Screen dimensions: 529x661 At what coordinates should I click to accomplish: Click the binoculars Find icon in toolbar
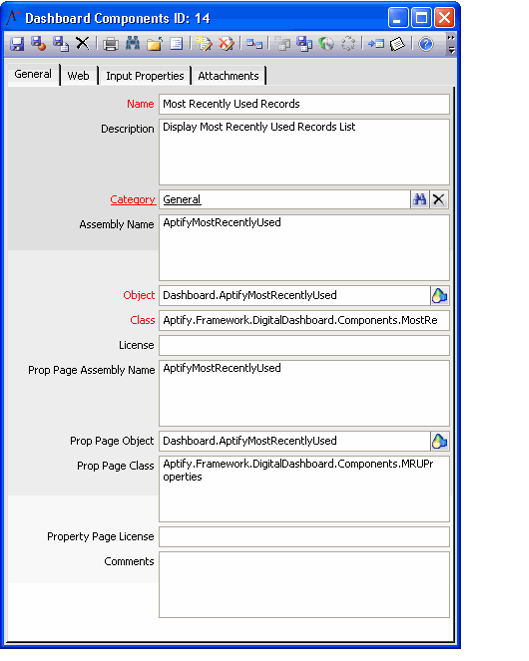click(x=133, y=43)
